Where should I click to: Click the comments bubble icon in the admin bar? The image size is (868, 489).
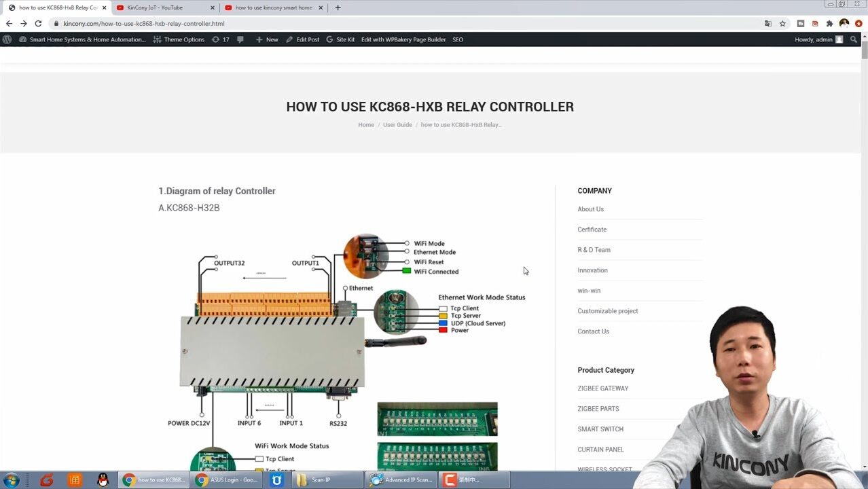[240, 39]
